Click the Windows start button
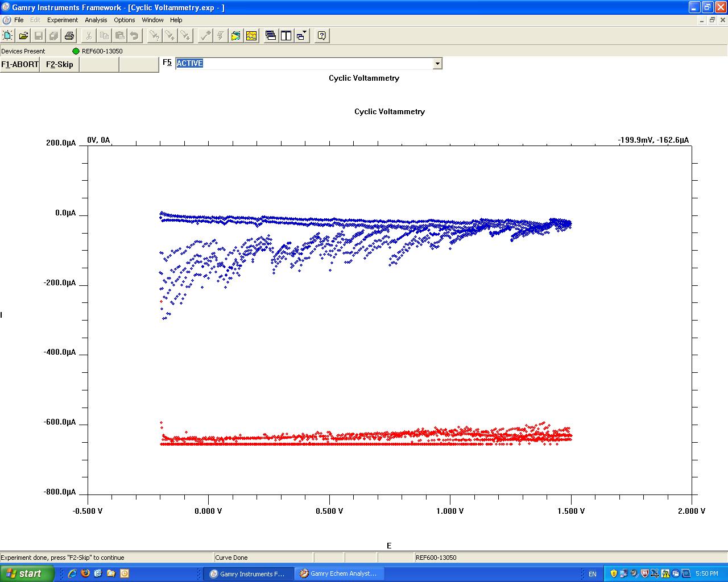The height and width of the screenshot is (582, 728). 27,573
